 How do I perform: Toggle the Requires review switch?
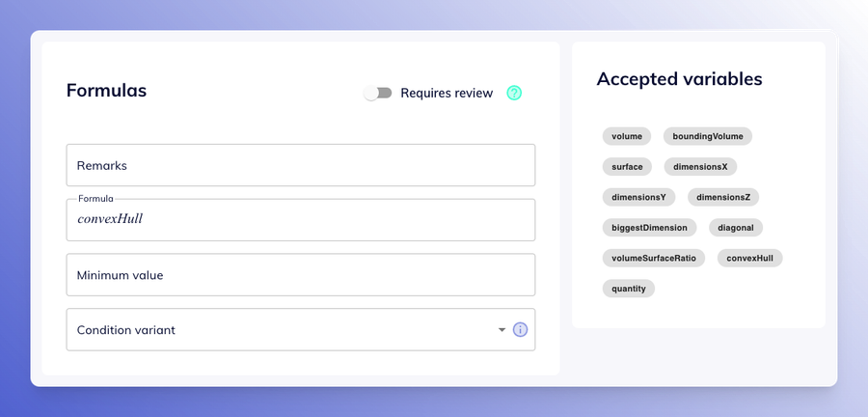(377, 93)
